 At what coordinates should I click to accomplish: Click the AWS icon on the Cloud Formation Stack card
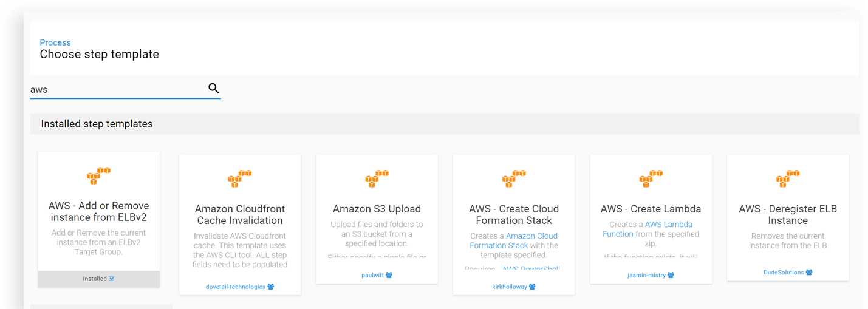coord(514,178)
